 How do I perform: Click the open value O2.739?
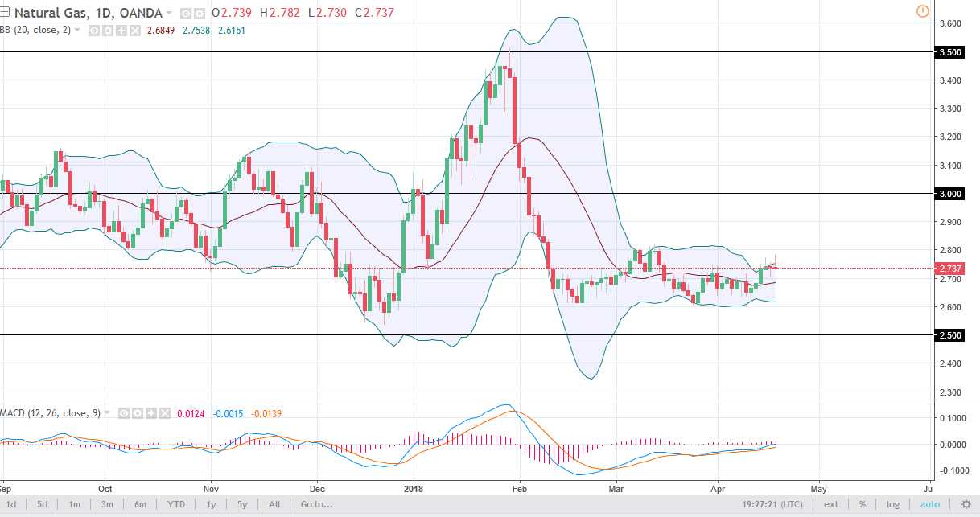point(232,13)
